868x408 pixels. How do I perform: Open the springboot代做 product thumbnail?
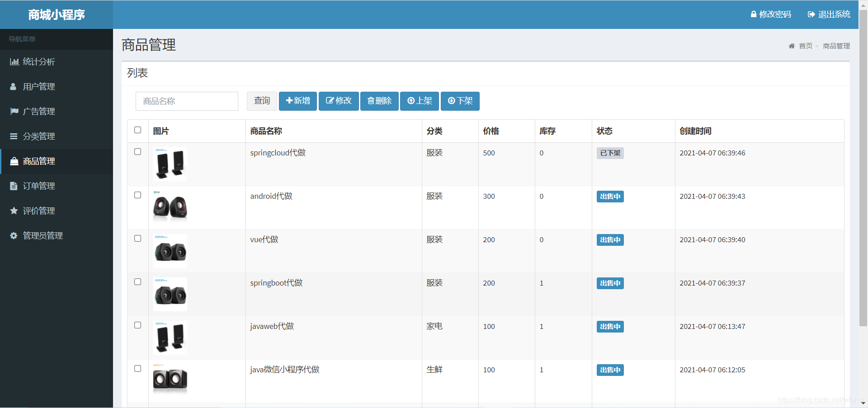(x=170, y=294)
